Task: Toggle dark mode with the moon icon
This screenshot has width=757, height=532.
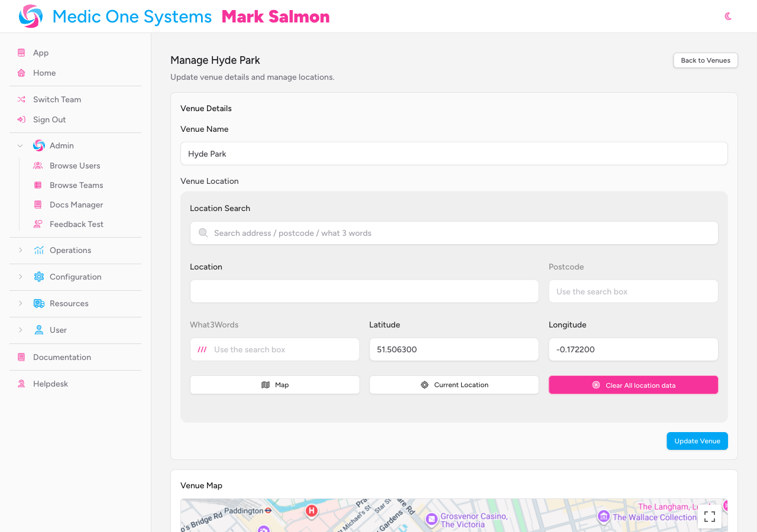Action: click(727, 17)
